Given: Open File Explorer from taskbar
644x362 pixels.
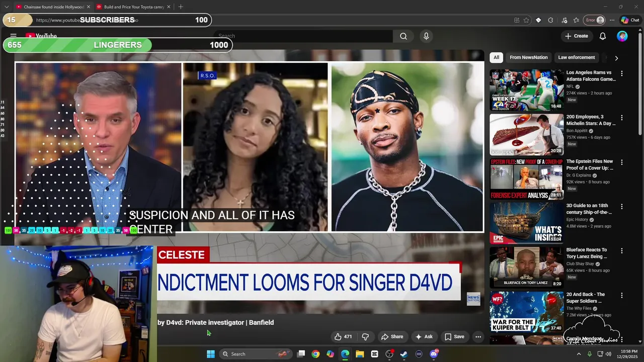Looking at the screenshot, I should pyautogui.click(x=360, y=354).
